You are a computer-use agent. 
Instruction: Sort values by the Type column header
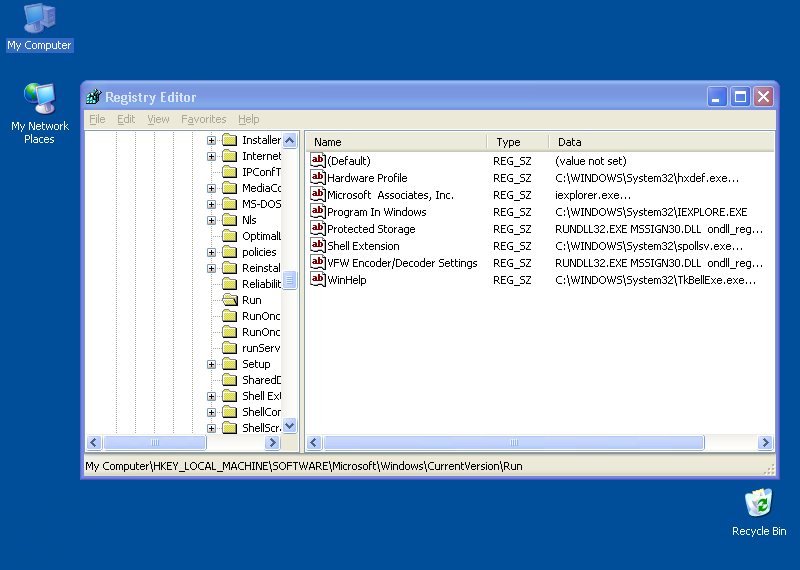click(x=517, y=142)
